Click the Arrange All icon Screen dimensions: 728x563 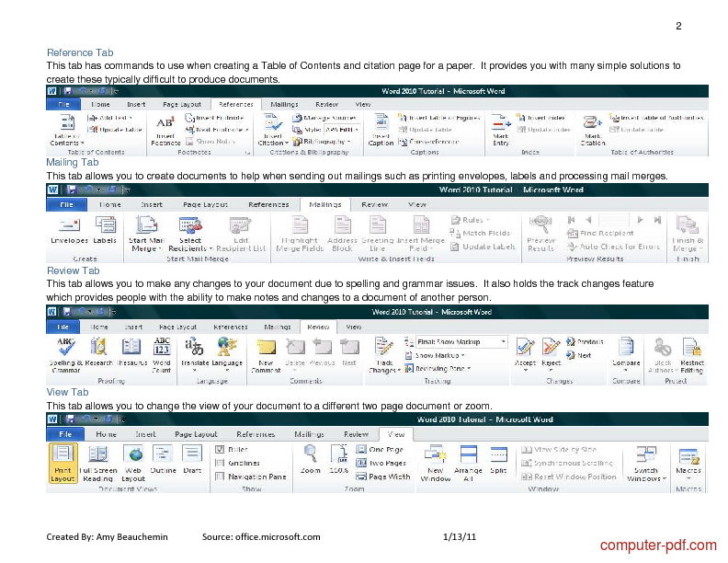(468, 454)
